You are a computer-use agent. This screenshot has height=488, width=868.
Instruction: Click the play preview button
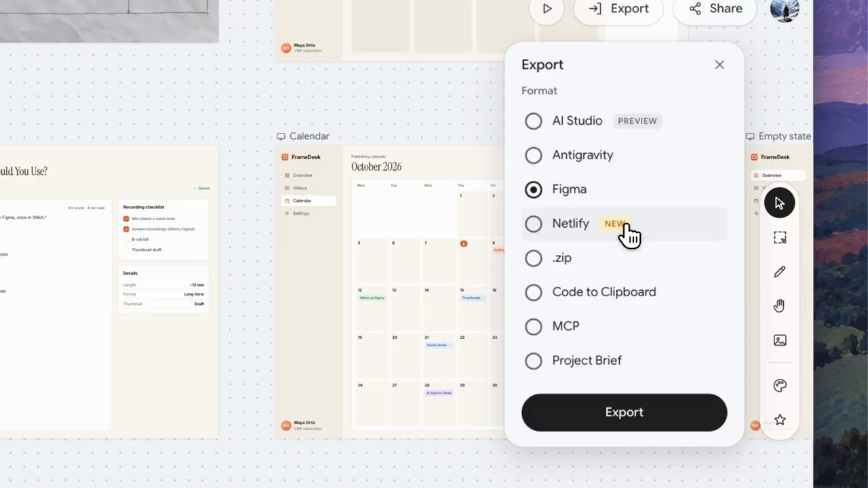(x=547, y=9)
